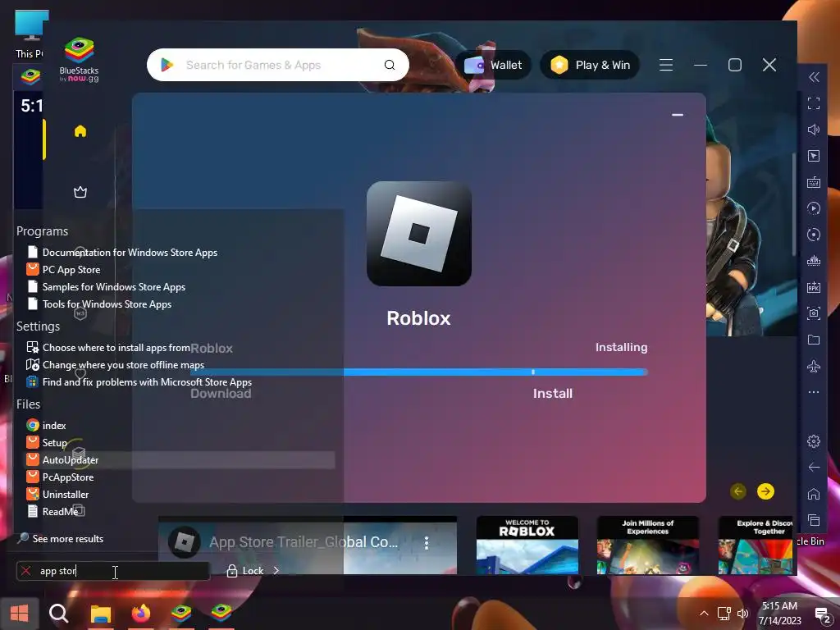Open the index file result
Screen dimensions: 840x630
click(x=54, y=426)
